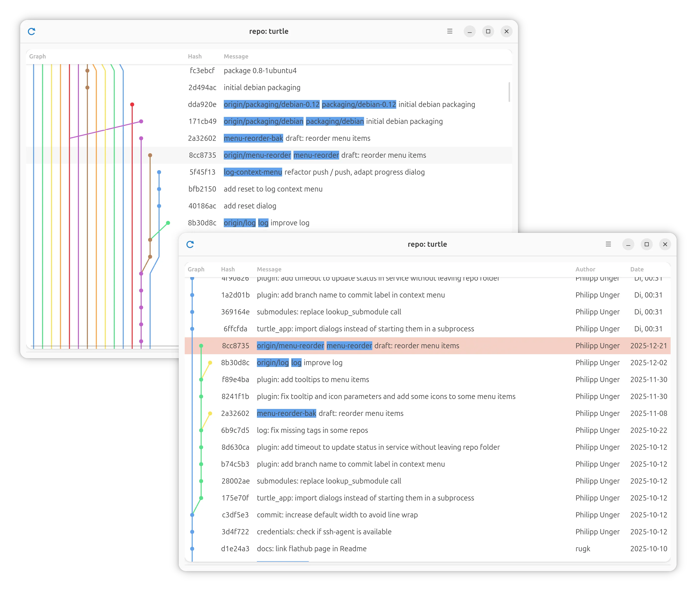Open hamburger menu in back window
Screen dimensions: 700x598
[x=450, y=31]
